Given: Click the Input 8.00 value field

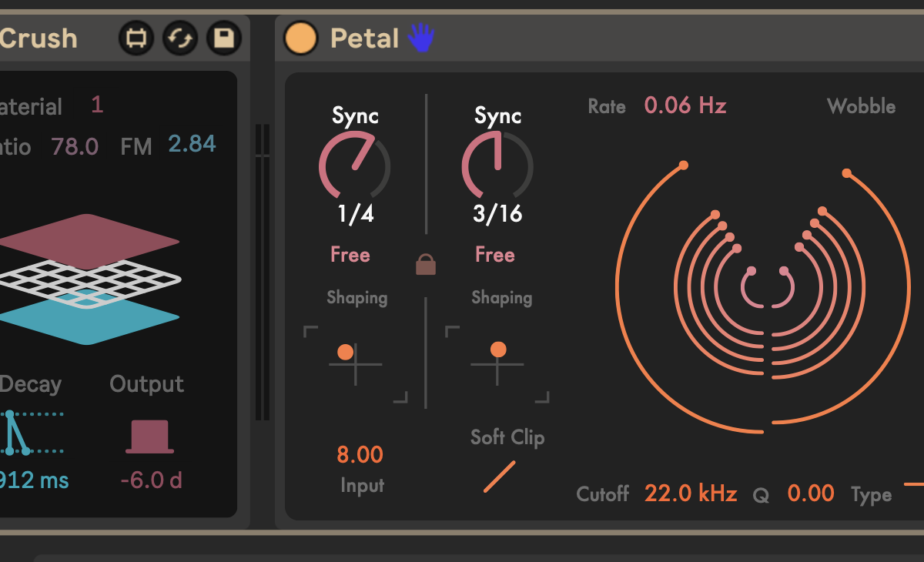Looking at the screenshot, I should pyautogui.click(x=360, y=455).
